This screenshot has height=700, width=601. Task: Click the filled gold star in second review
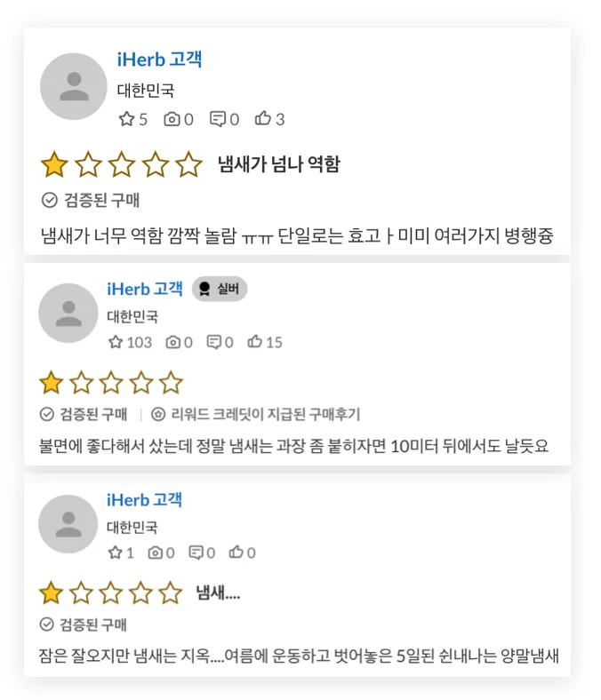point(52,384)
